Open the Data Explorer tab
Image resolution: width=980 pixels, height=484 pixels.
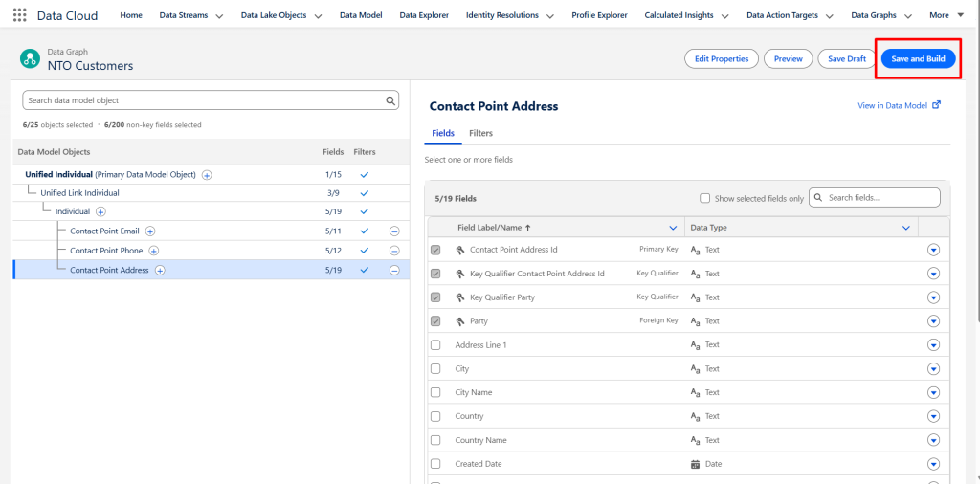click(424, 15)
